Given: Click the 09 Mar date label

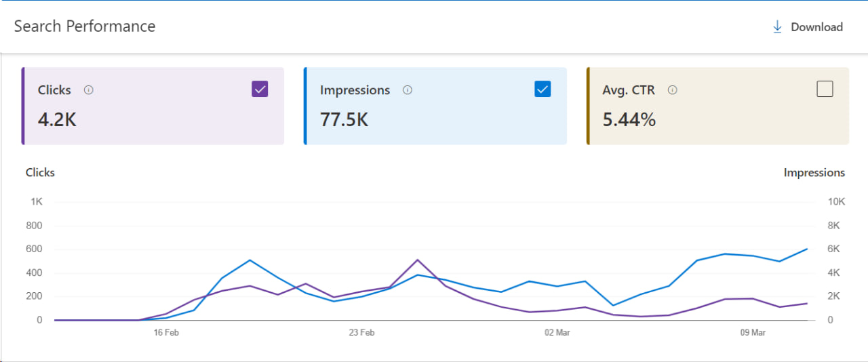Looking at the screenshot, I should (x=753, y=333).
